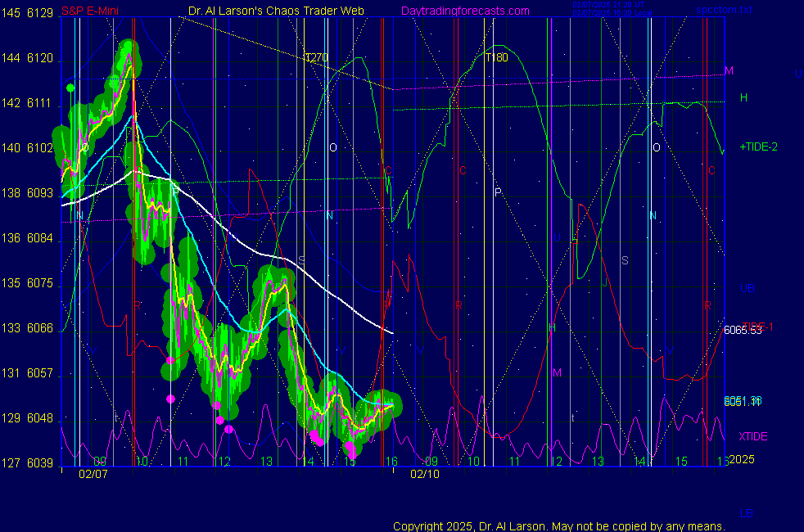Click the 6065.53 price readout

click(743, 331)
